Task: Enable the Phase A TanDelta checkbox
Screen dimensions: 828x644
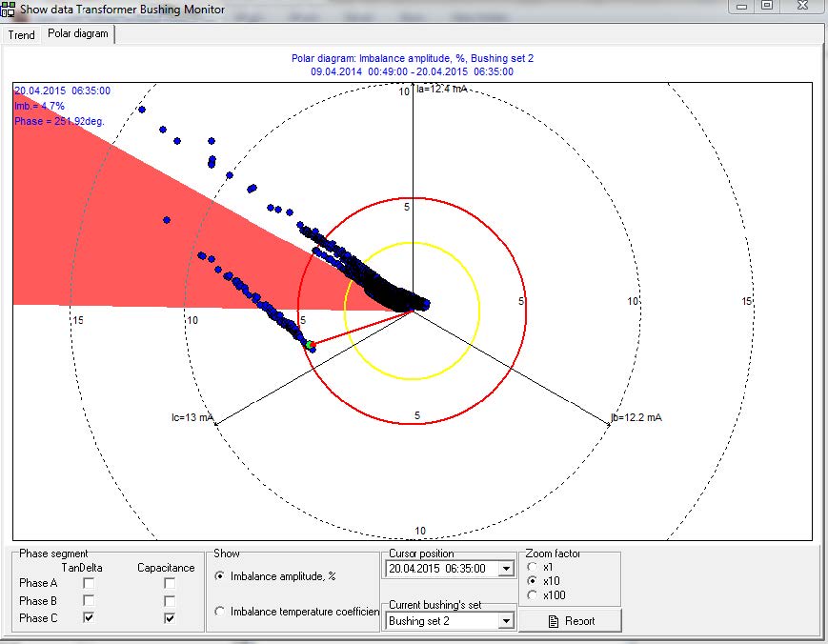Action: [x=89, y=583]
